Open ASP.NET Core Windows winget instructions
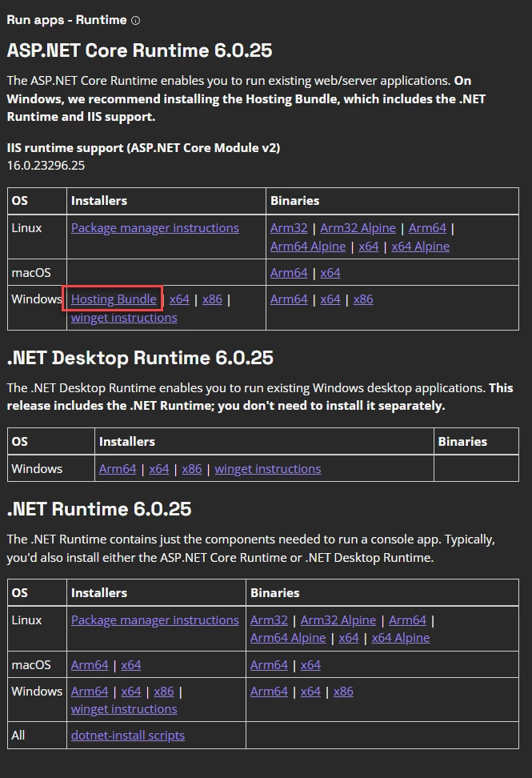532x778 pixels. coord(124,318)
